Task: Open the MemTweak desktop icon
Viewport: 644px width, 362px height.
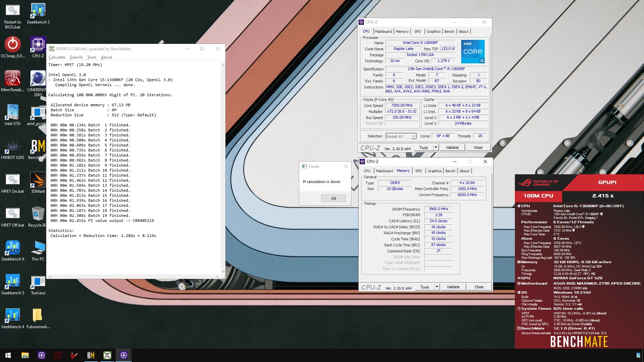Action: (x=12, y=81)
